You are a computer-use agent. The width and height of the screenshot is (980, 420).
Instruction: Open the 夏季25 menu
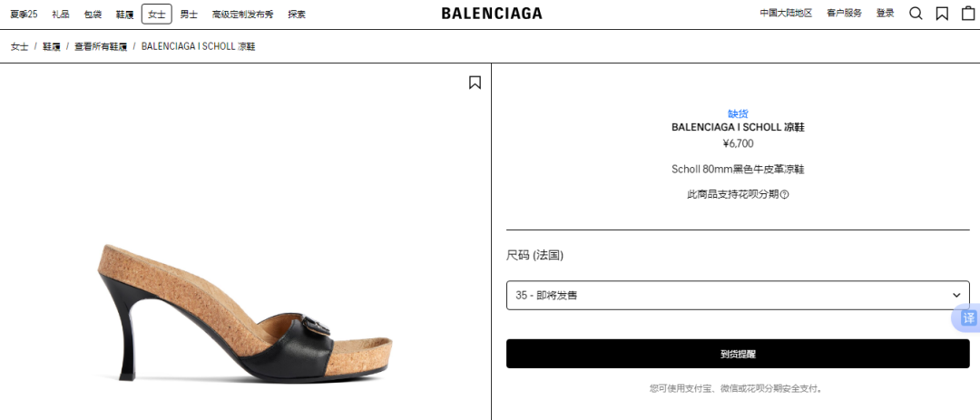pyautogui.click(x=24, y=14)
